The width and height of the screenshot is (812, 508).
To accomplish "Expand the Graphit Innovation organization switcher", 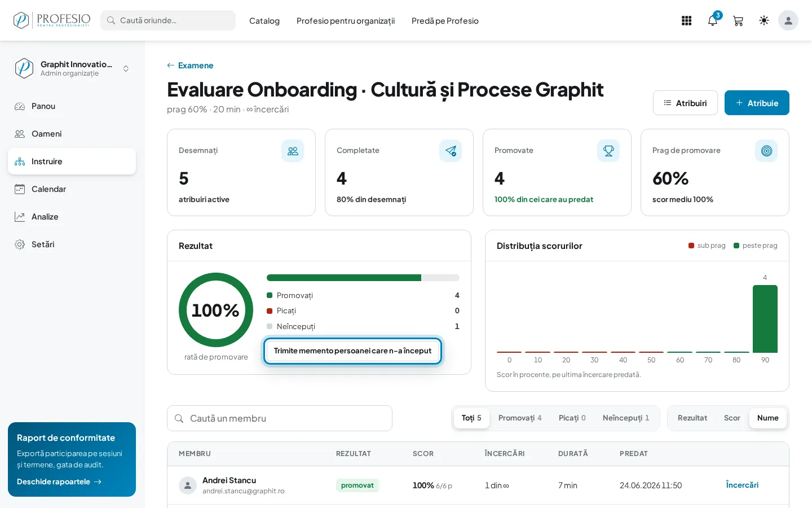I will pos(72,68).
